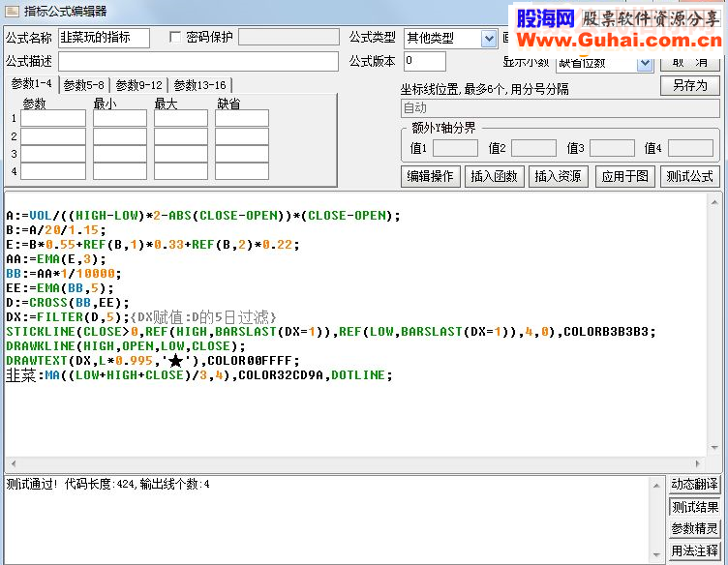728x565 pixels.
Task: Focus the 公式版本 input field
Action: (425, 61)
